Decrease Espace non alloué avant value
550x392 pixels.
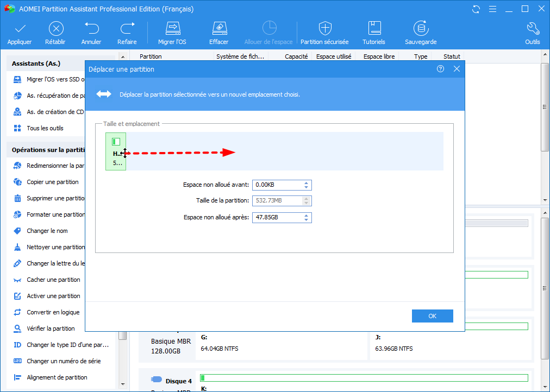click(306, 187)
